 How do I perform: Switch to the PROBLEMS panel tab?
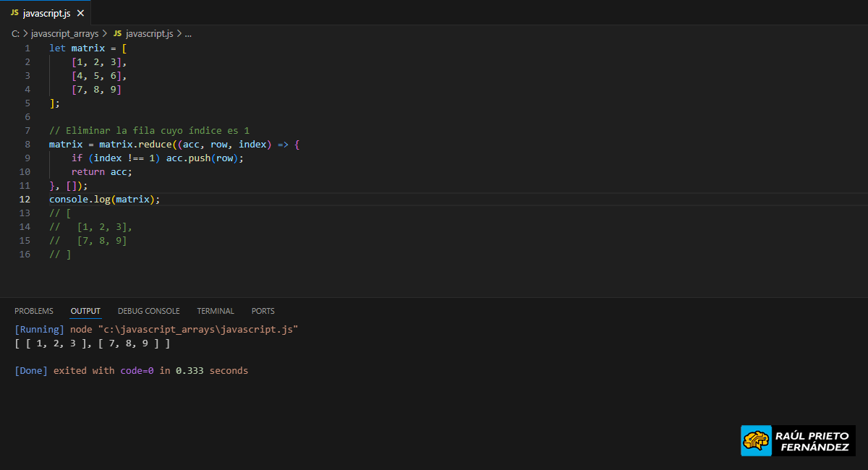34,311
